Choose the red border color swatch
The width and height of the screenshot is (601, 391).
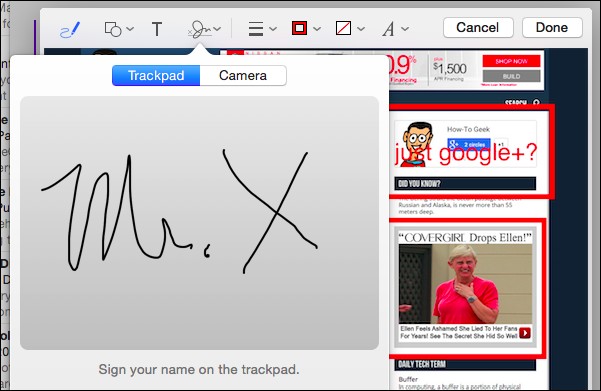[x=299, y=28]
